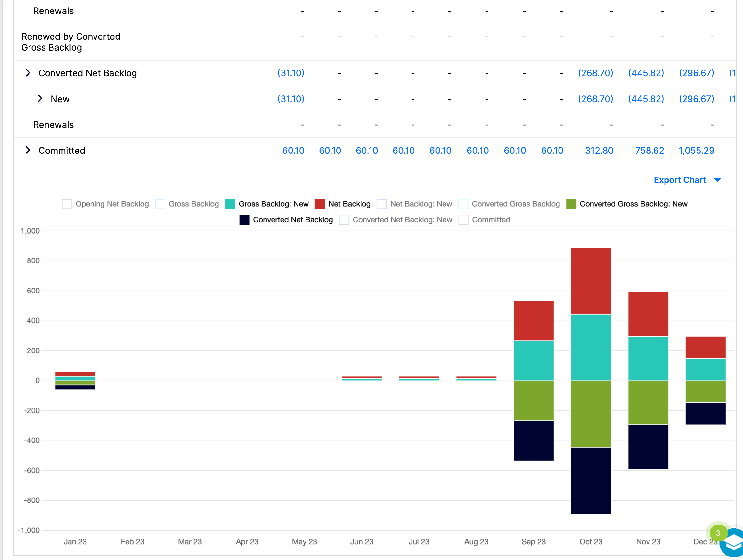Click the Oct 23 red Net Backlog bar
This screenshot has height=560, width=743.
pos(591,281)
